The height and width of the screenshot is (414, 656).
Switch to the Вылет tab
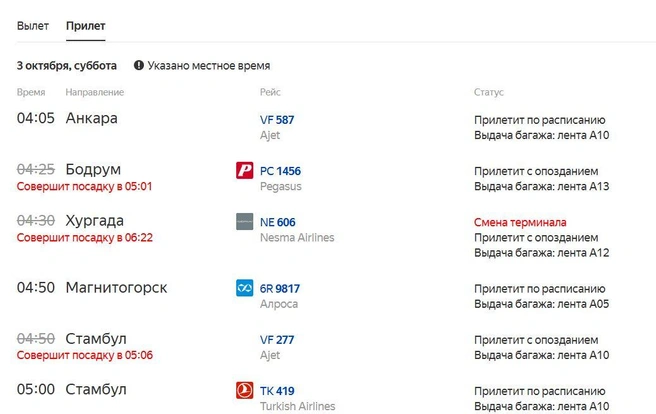click(x=33, y=26)
